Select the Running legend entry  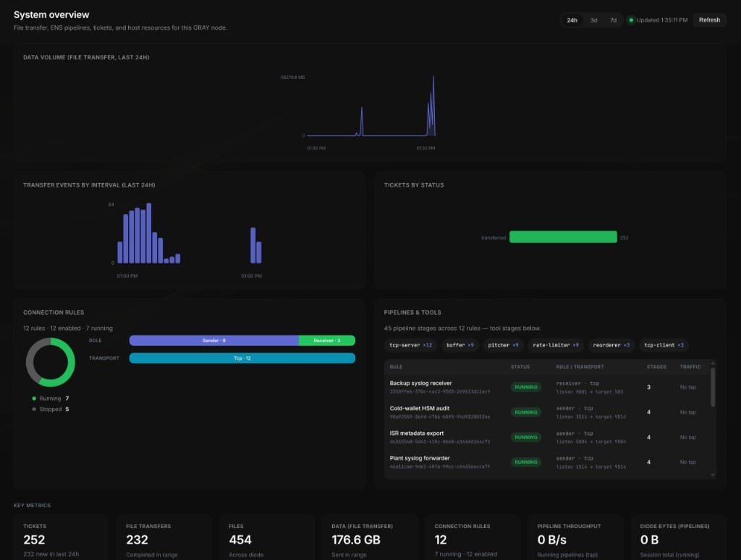(50, 399)
